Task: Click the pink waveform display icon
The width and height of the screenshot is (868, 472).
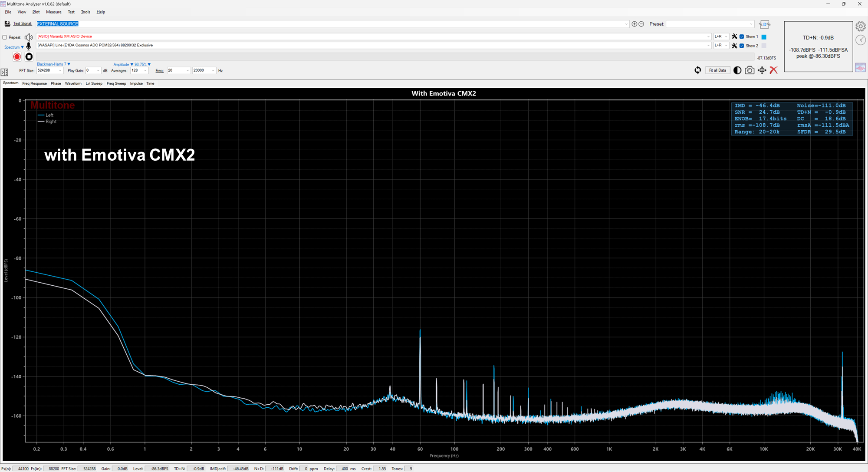Action: click(860, 67)
